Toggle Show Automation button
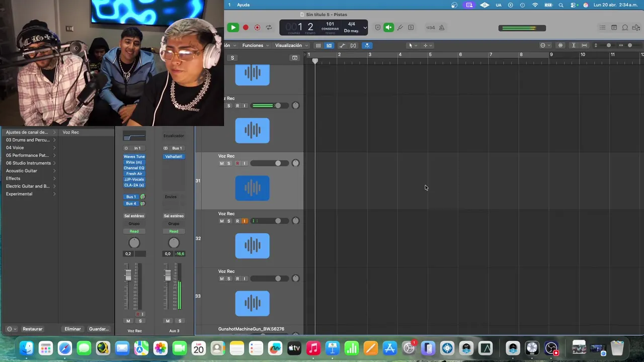This screenshot has height=362, width=644. [342, 45]
